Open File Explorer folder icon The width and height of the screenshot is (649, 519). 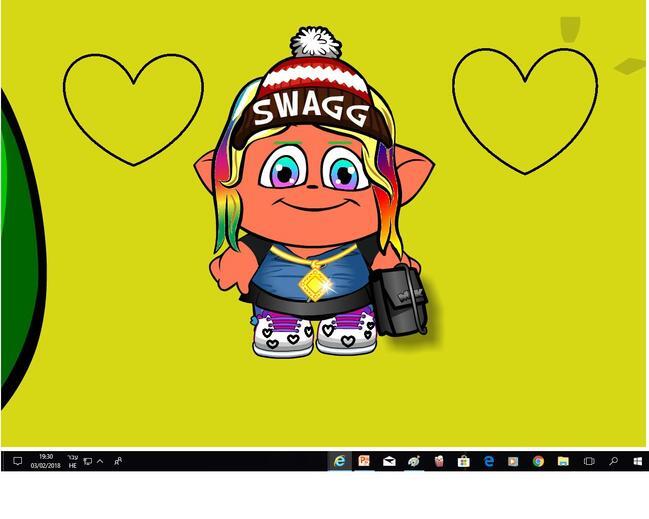tap(563, 461)
